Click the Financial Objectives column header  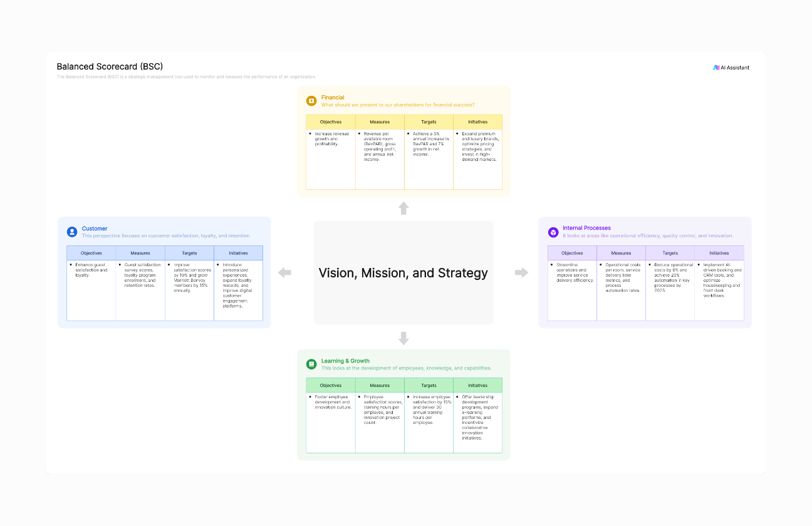[x=331, y=122]
